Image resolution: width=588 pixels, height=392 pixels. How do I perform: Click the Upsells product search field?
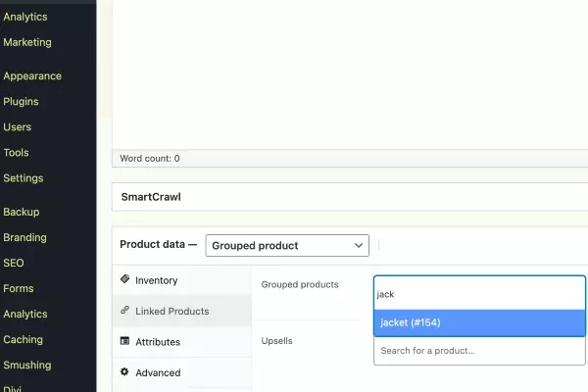coord(479,350)
